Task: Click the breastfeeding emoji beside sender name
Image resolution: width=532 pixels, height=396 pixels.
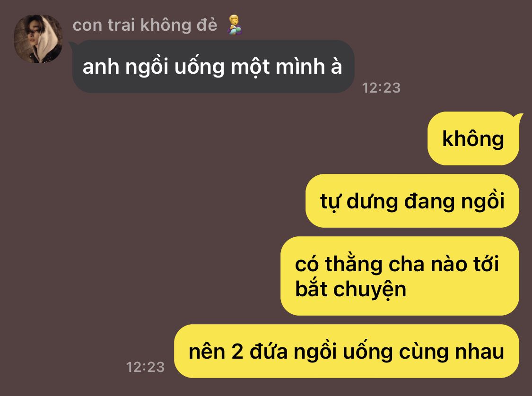Action: 235,25
